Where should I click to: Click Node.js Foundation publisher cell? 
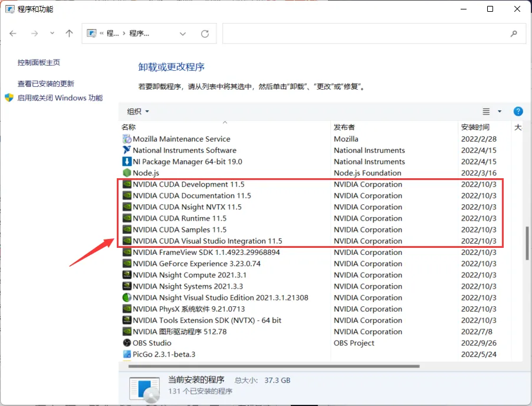(367, 173)
